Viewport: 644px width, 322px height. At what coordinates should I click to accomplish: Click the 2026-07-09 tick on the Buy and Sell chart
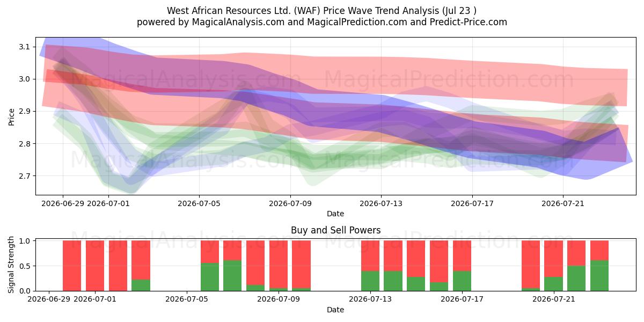click(x=278, y=299)
